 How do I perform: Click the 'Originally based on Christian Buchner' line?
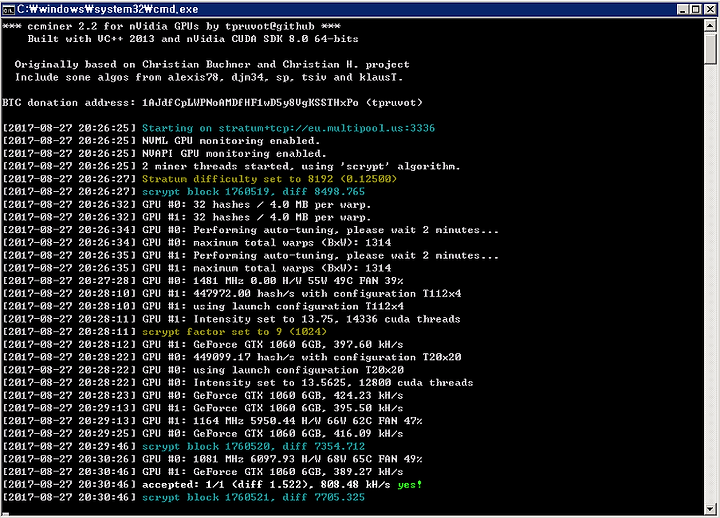(212, 64)
